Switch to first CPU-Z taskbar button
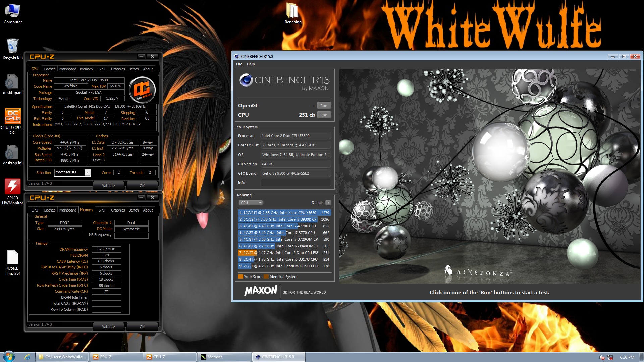Screen dimensions: 644x362 tap(116, 357)
